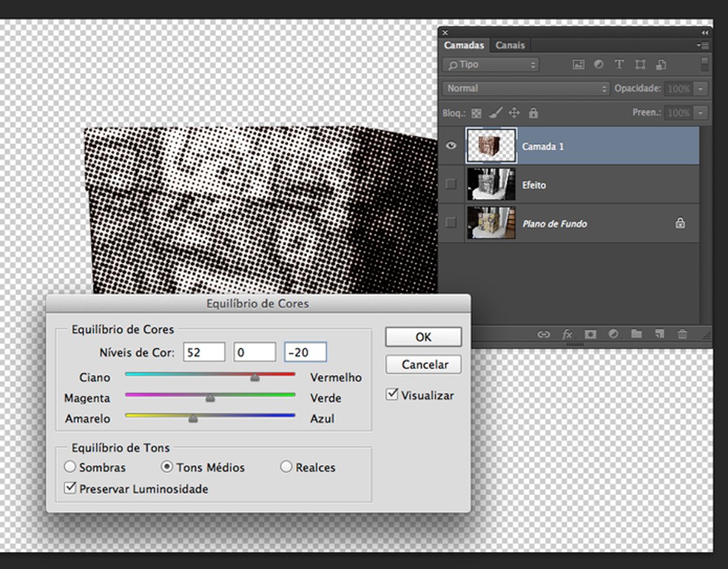728x569 pixels.
Task: Open the Normal blend mode dropdown
Action: pyautogui.click(x=526, y=89)
